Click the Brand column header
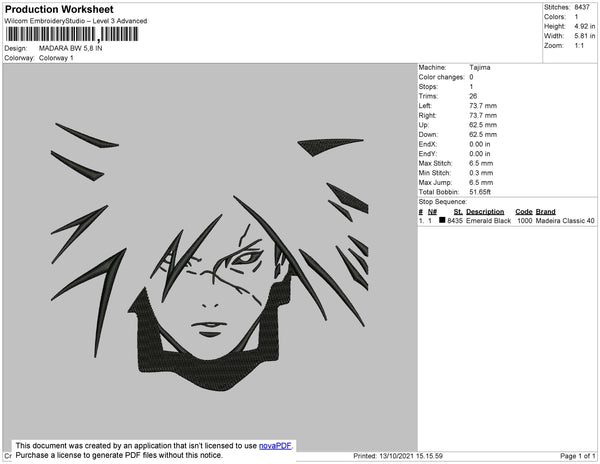Screen dimensions: 600x464 (x=545, y=212)
